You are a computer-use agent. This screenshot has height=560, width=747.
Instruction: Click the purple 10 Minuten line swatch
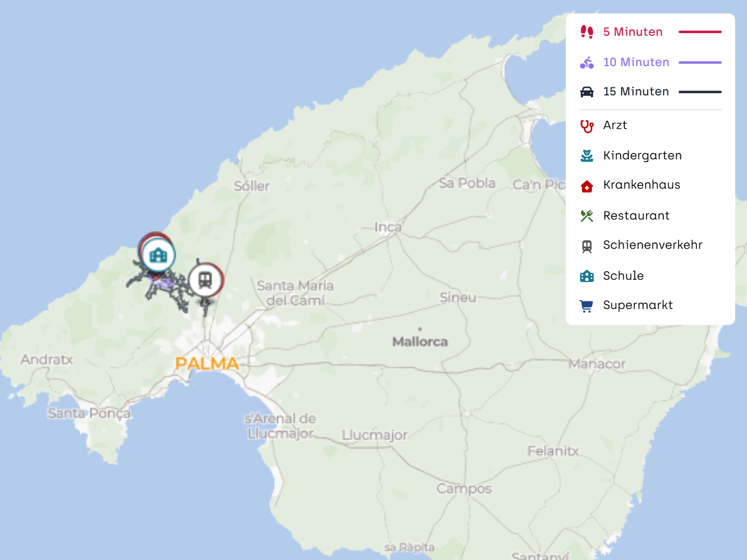click(700, 62)
